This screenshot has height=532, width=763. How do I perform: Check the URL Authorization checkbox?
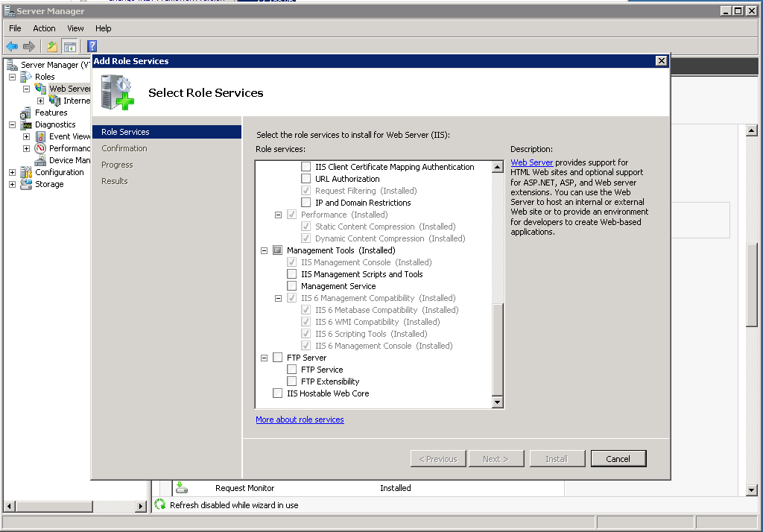[x=305, y=179]
